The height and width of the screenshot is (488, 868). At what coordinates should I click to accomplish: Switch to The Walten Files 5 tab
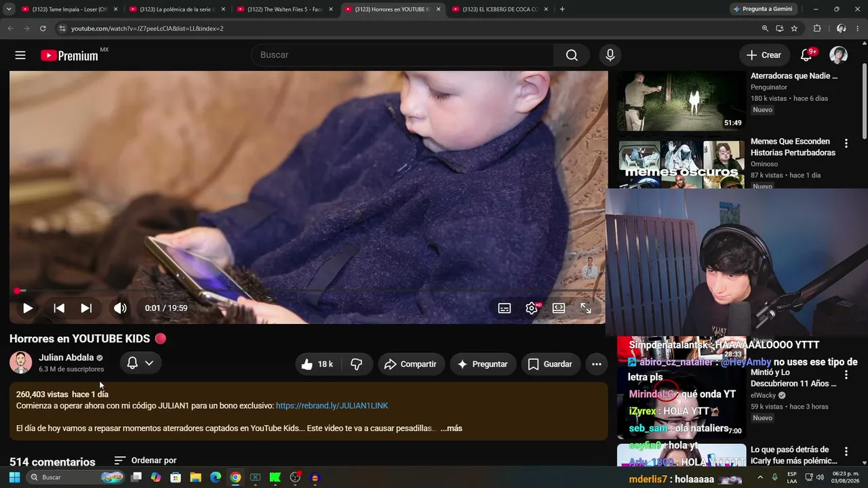point(284,9)
